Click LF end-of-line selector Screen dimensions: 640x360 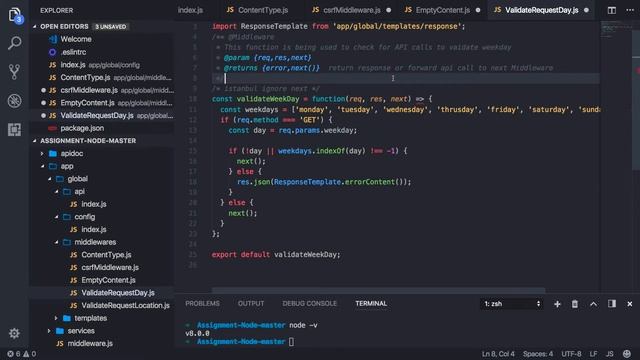point(593,354)
